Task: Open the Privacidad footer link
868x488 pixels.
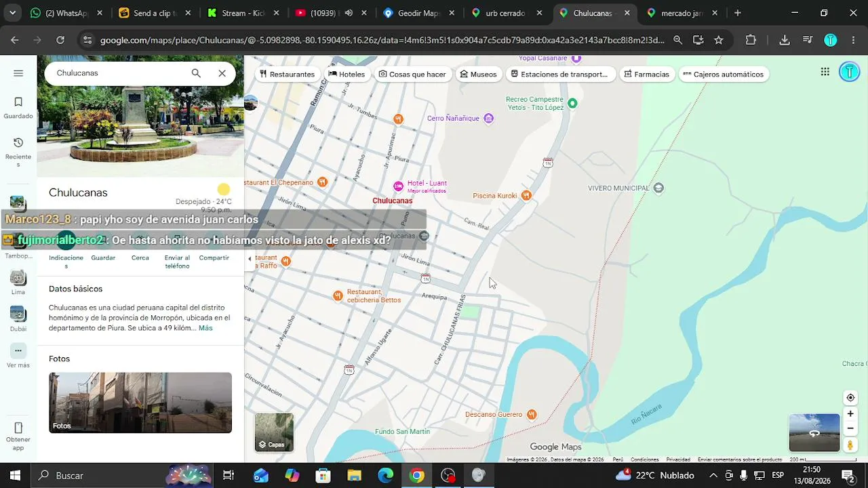Action: pyautogui.click(x=678, y=460)
